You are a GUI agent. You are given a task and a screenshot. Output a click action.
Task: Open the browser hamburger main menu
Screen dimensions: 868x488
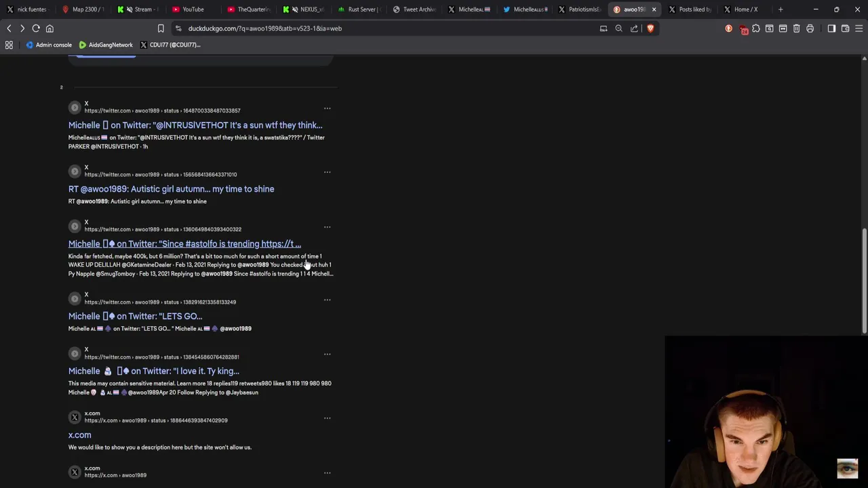pyautogui.click(x=859, y=28)
